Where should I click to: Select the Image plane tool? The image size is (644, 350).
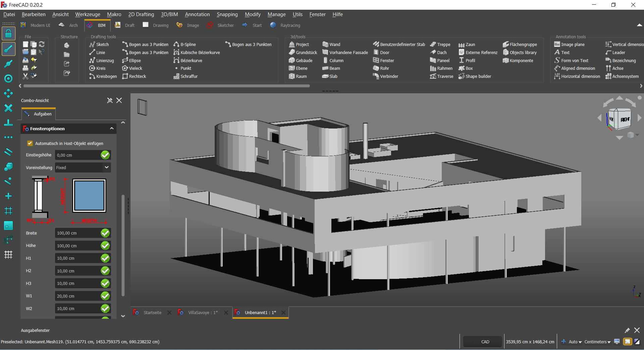click(569, 44)
